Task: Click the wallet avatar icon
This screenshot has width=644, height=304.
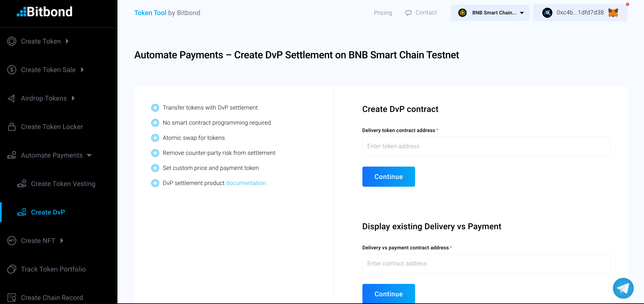Action: click(x=547, y=13)
